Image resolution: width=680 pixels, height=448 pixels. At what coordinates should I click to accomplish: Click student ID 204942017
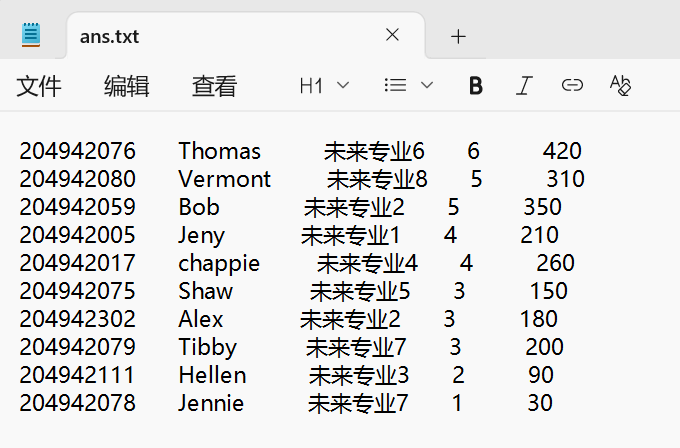pyautogui.click(x=78, y=263)
